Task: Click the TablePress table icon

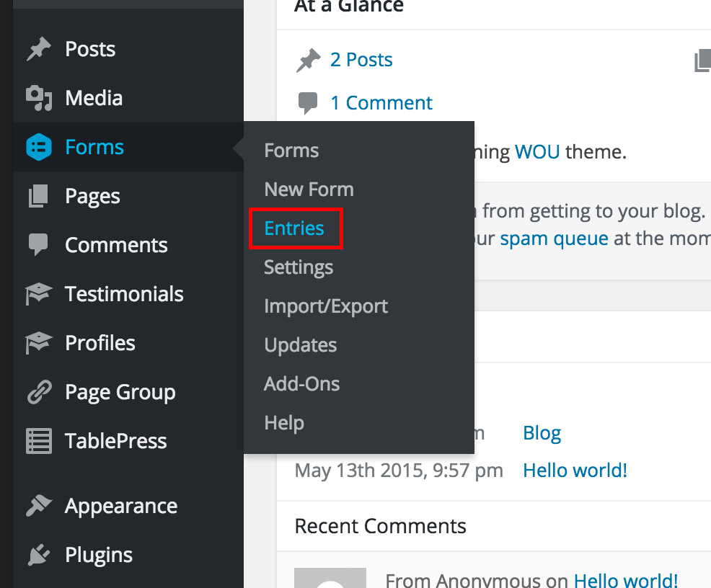Action: coord(38,441)
